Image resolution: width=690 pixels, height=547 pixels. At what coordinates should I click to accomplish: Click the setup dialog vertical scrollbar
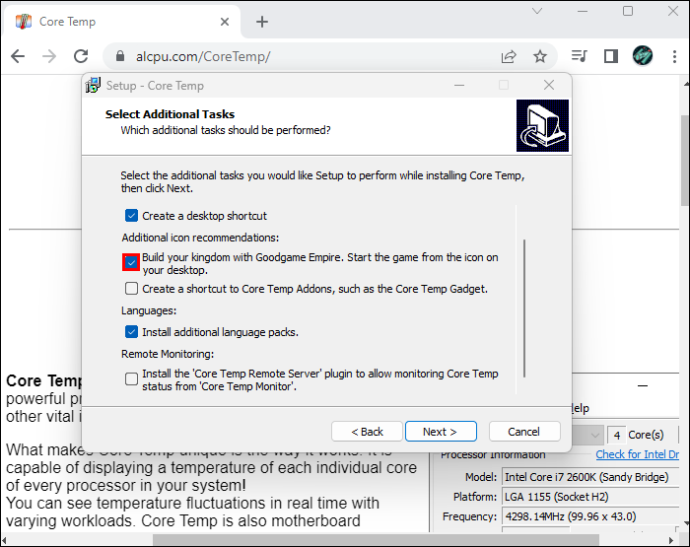pyautogui.click(x=524, y=308)
